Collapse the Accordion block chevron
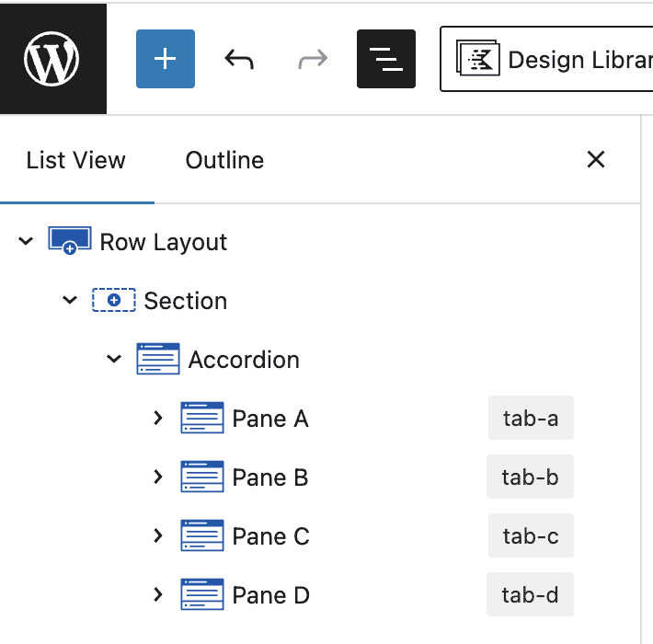This screenshot has height=644, width=653. 114,360
